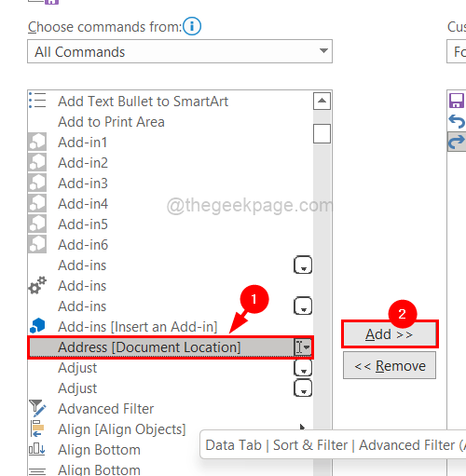Screen dimensions: 466x476
Task: Select the Add to Print Area command
Action: pos(111,122)
